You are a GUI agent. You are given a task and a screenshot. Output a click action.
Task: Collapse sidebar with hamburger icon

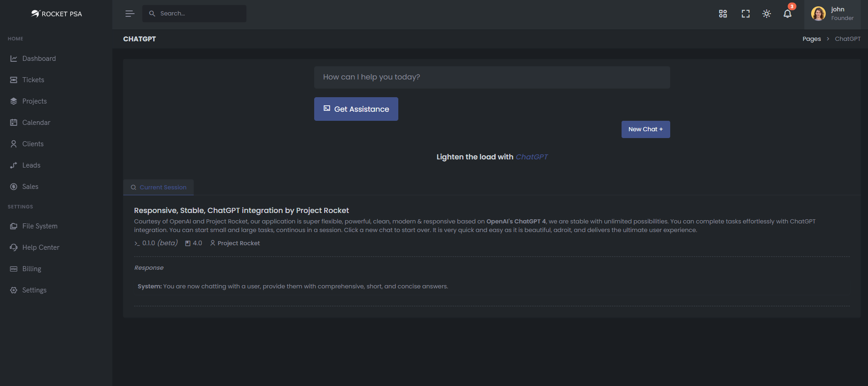point(130,14)
